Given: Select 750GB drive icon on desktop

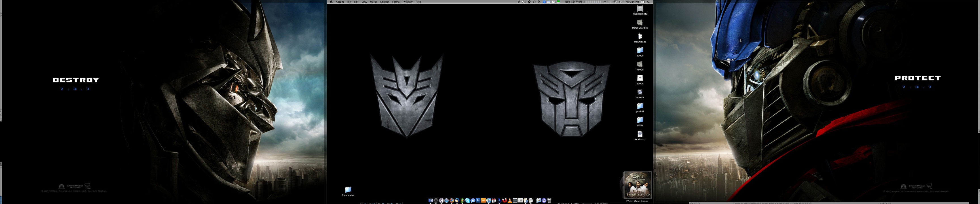Looking at the screenshot, I should 640,65.
